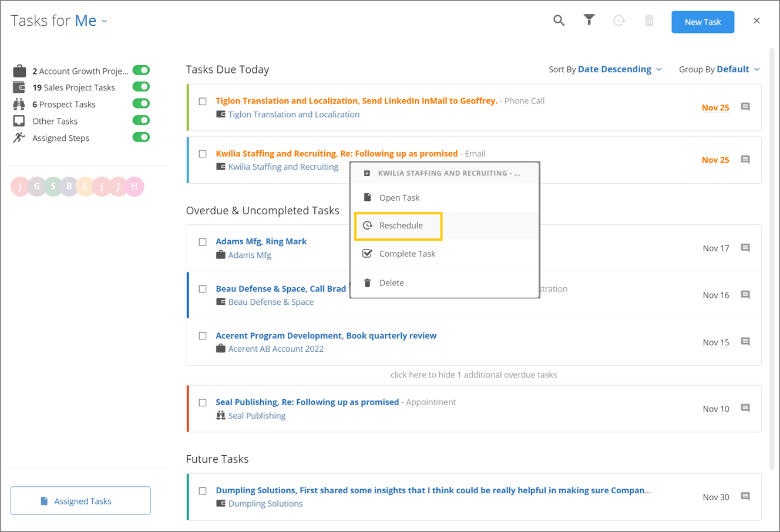Screen dimensions: 780x532
Task: Check the checkbox on the Adams Mfg task
Action: [x=203, y=241]
